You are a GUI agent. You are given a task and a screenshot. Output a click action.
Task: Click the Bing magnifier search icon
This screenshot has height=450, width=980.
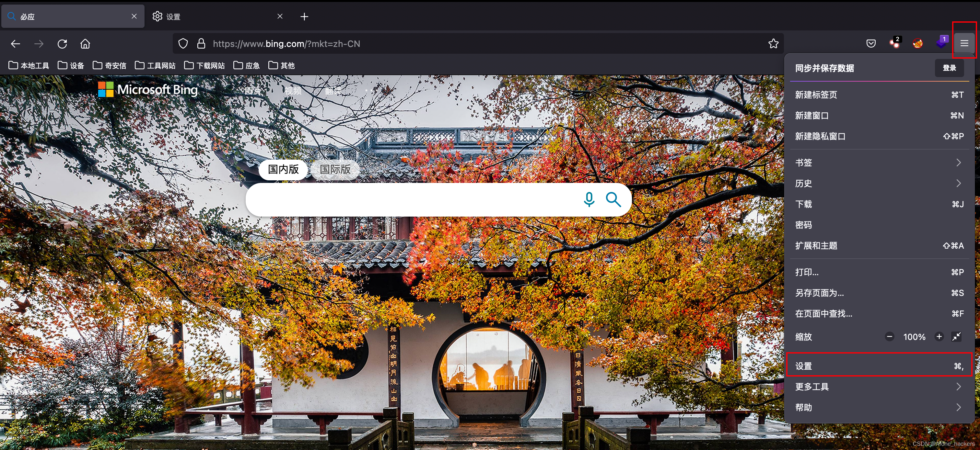pos(613,199)
